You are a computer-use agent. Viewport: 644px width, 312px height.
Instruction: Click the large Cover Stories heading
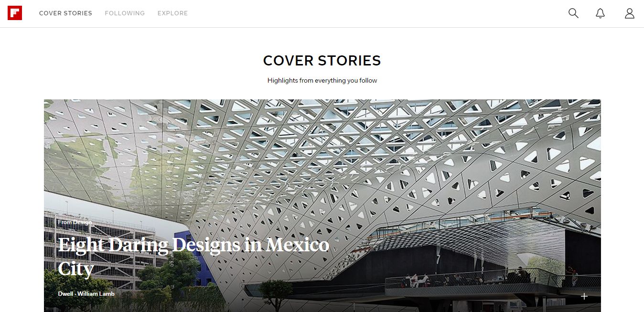tap(322, 61)
